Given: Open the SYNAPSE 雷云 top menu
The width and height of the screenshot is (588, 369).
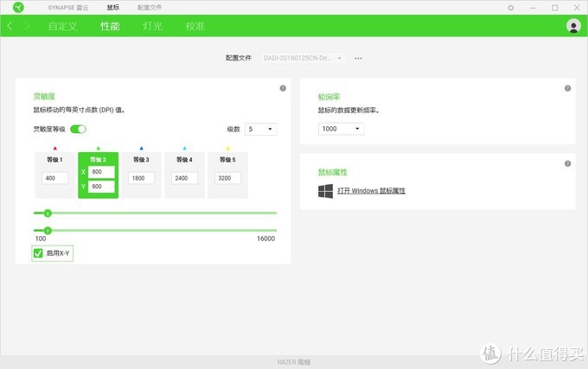Looking at the screenshot, I should (x=68, y=8).
